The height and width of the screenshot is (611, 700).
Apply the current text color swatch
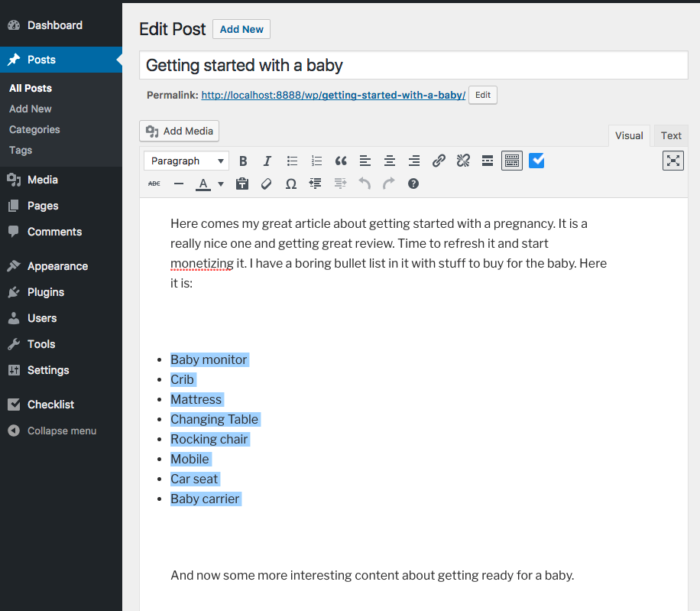203,184
